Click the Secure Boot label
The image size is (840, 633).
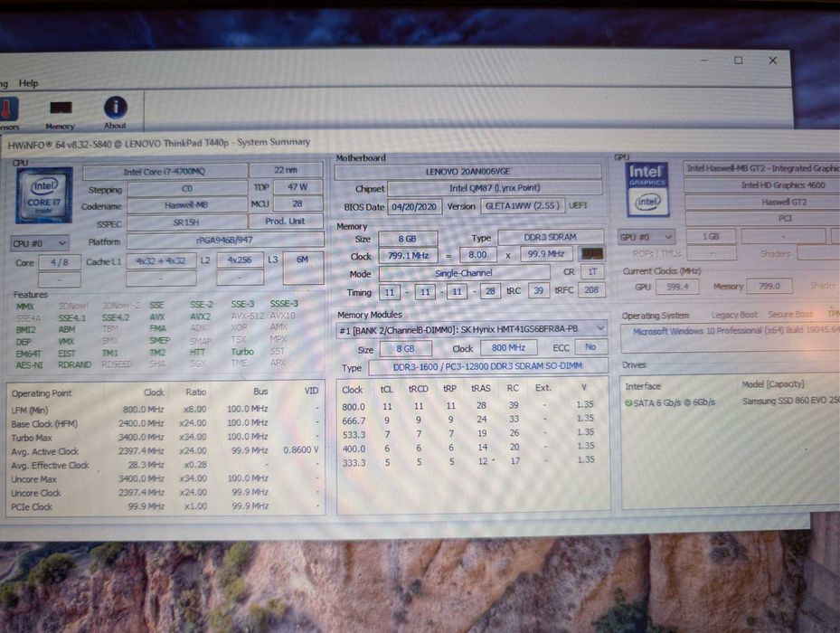point(790,314)
